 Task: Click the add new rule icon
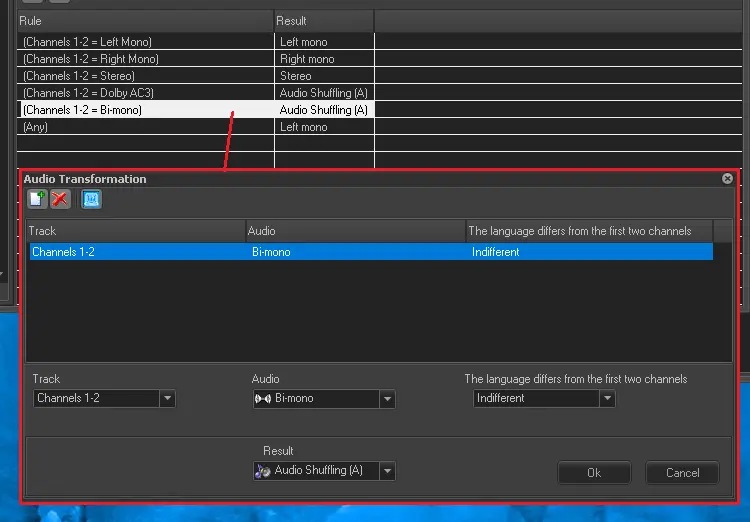(x=37, y=199)
